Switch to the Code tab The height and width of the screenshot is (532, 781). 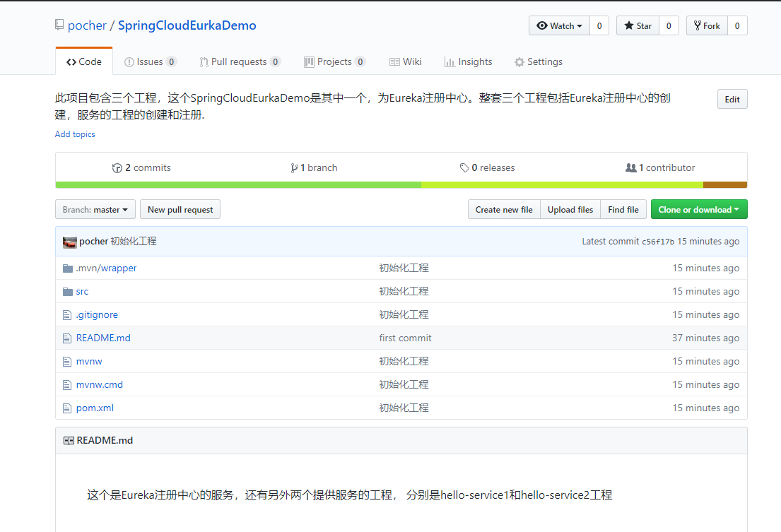(84, 61)
